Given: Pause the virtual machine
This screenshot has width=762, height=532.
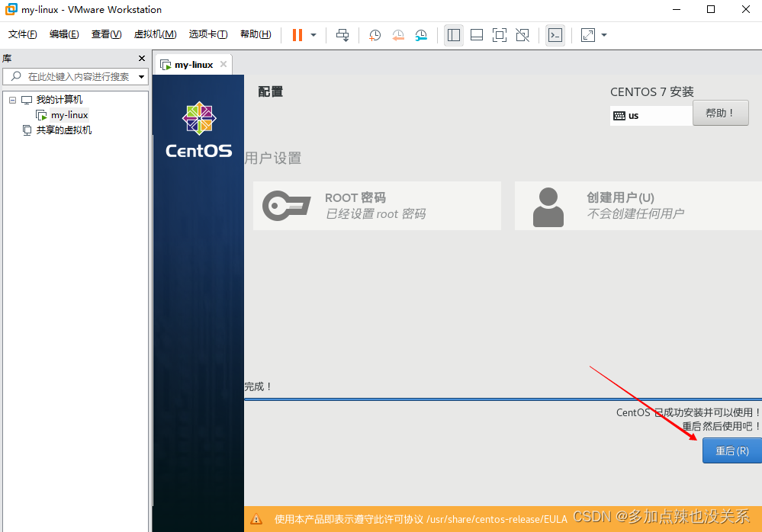Looking at the screenshot, I should [x=297, y=35].
